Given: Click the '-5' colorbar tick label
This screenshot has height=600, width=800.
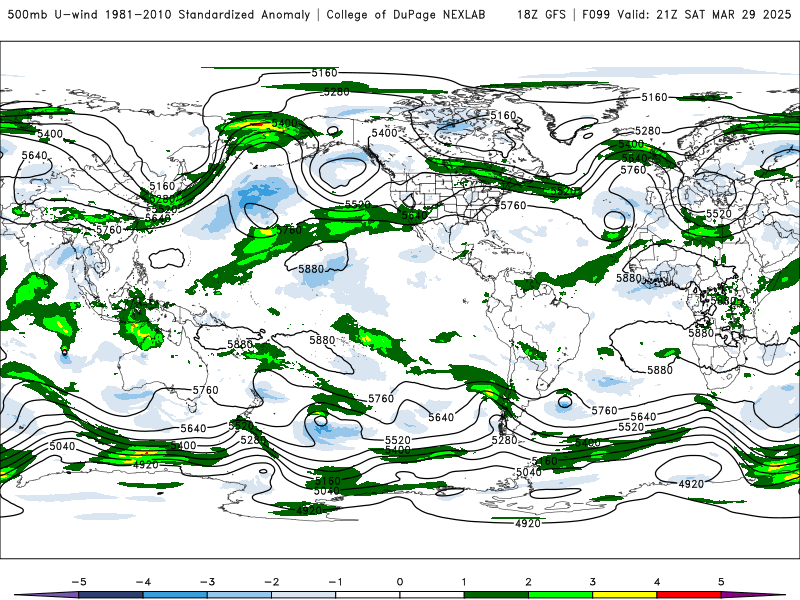Looking at the screenshot, I should point(79,582).
